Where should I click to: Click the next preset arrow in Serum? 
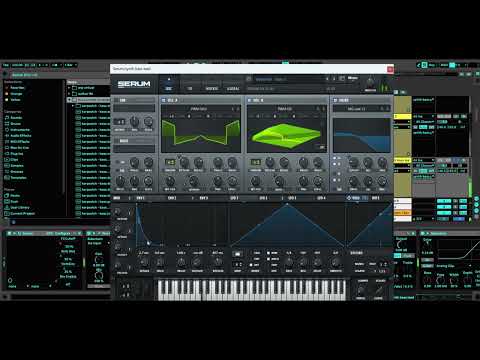tap(334, 79)
